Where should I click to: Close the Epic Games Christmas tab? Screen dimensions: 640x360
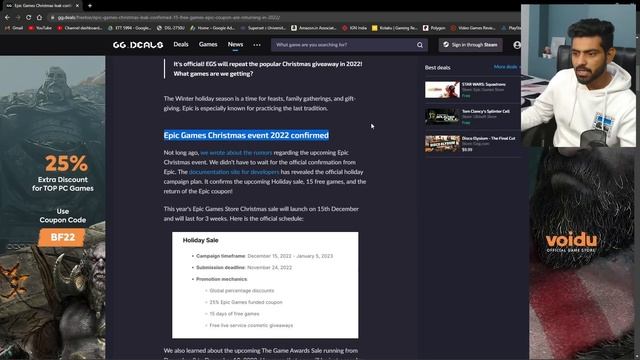77,6
